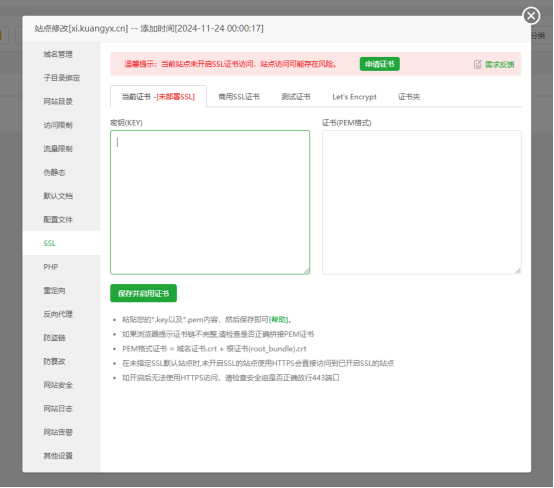Open the [帮助] help link

[278, 320]
